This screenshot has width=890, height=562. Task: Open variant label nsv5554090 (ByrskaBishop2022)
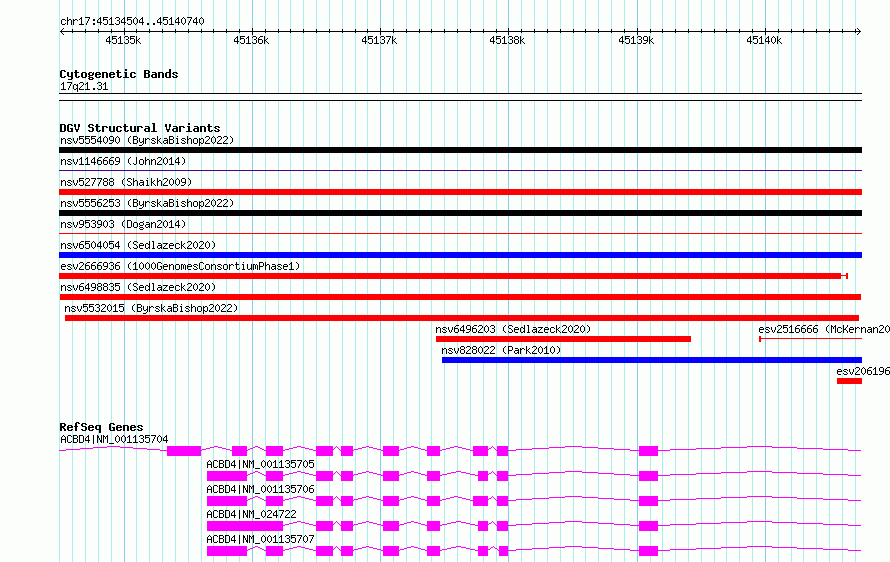147,140
